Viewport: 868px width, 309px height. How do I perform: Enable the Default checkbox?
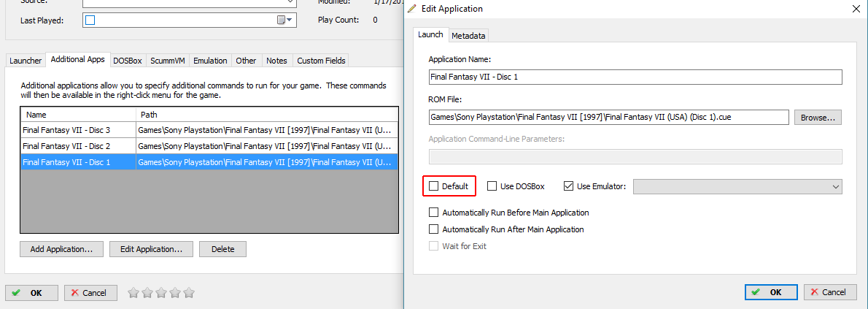pyautogui.click(x=434, y=186)
